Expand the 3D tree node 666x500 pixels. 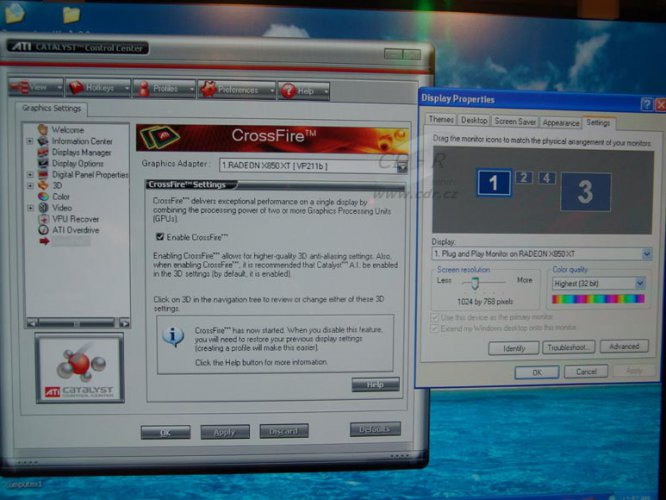click(30, 186)
